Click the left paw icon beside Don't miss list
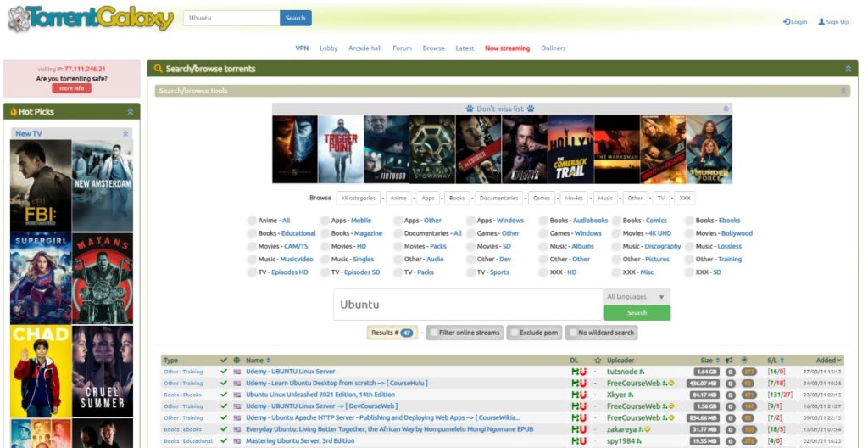Image resolution: width=868 pixels, height=448 pixels. [470, 109]
